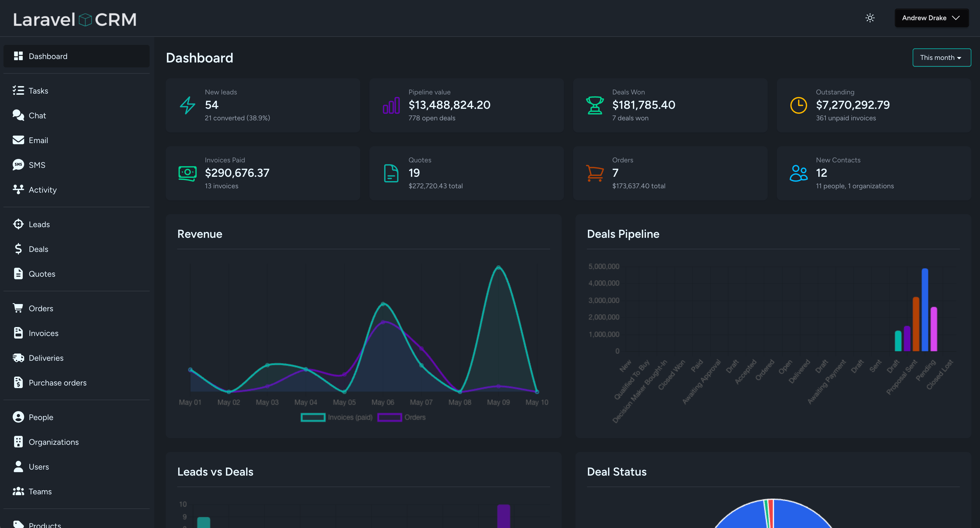This screenshot has width=980, height=528.
Task: Open the Teams link
Action: pyautogui.click(x=77, y=491)
